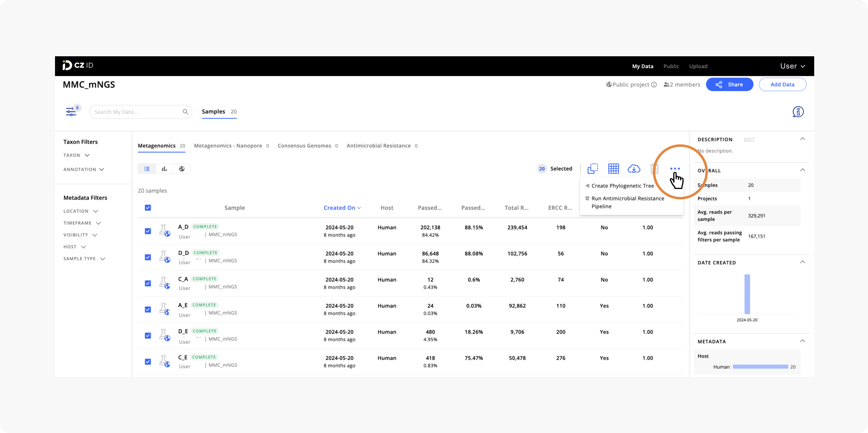This screenshot has height=433, width=868.
Task: Click the Public project info icon
Action: [x=654, y=85]
